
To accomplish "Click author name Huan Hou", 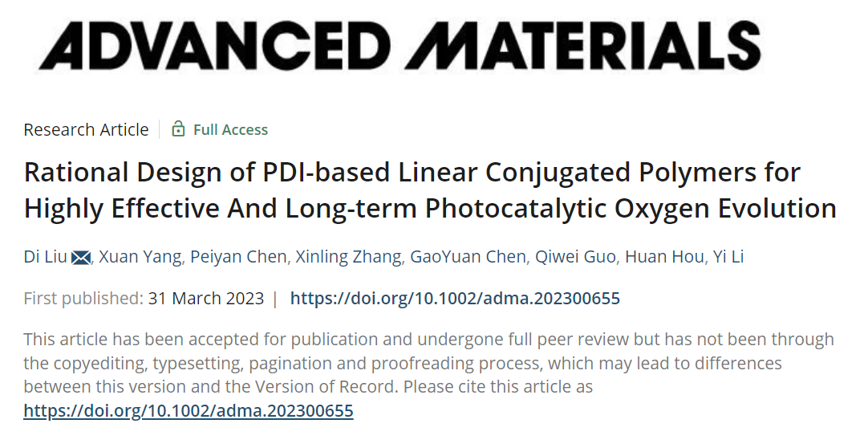I will [665, 257].
